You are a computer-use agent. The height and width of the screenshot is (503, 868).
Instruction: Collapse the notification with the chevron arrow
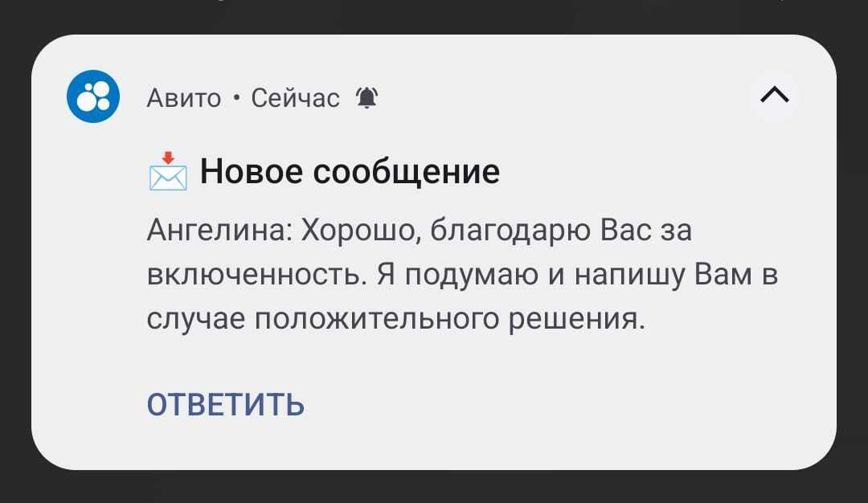tap(773, 96)
